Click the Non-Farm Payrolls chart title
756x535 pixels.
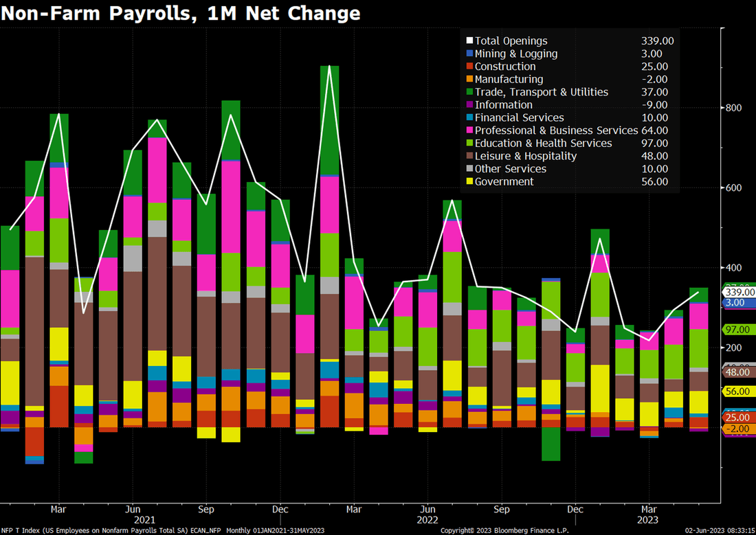[180, 13]
